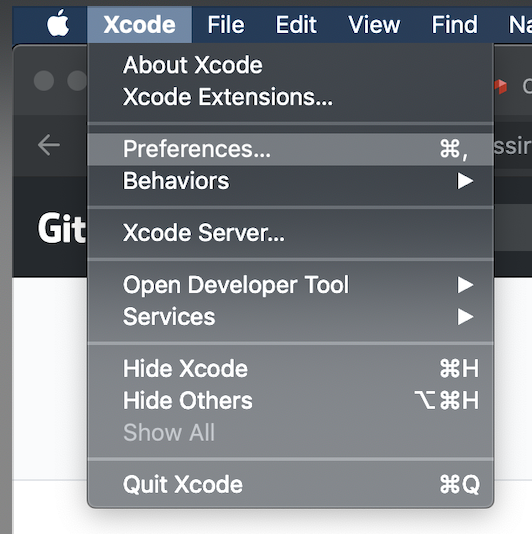Expand the Open Developer Tool submenu arrow

(465, 285)
